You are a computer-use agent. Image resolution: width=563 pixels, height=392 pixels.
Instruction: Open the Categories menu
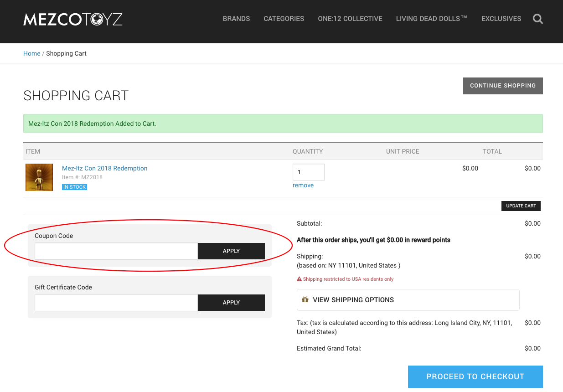tap(284, 19)
